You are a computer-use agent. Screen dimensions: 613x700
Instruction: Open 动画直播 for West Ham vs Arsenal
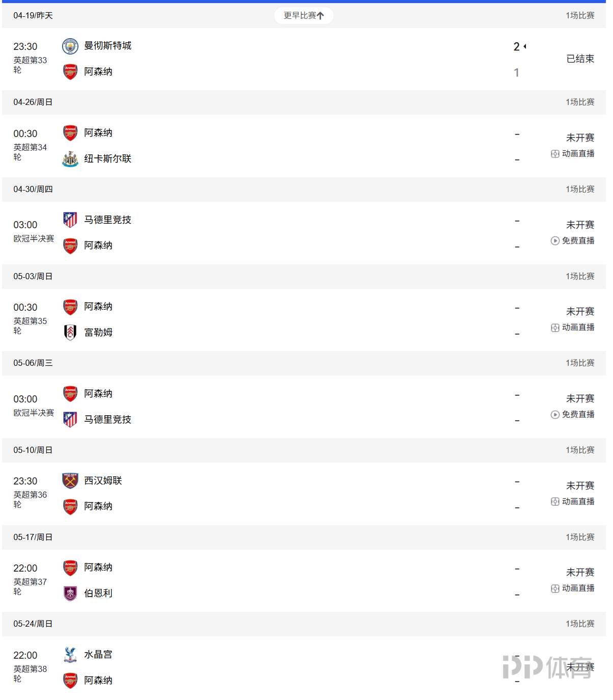(573, 502)
